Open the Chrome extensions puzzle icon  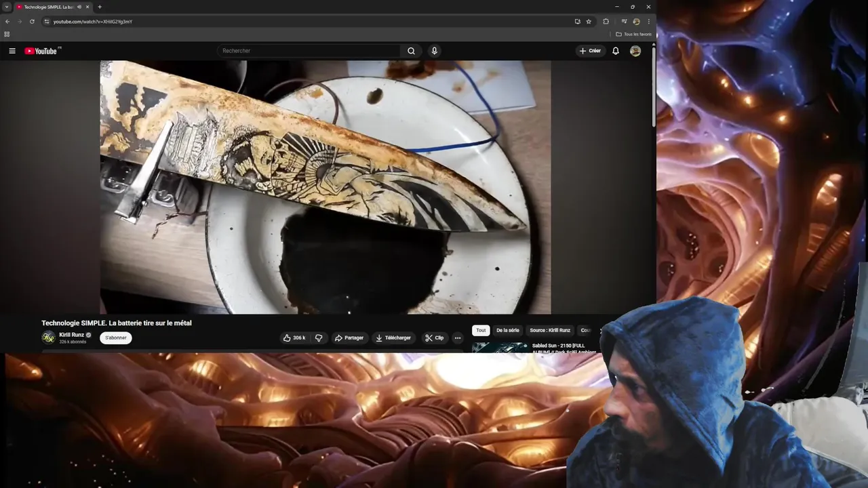(x=606, y=22)
